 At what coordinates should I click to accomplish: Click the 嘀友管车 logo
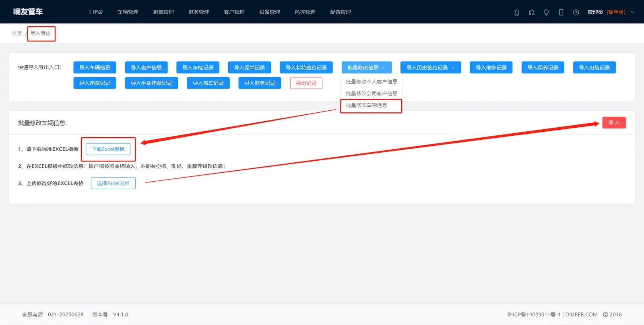[x=28, y=12]
